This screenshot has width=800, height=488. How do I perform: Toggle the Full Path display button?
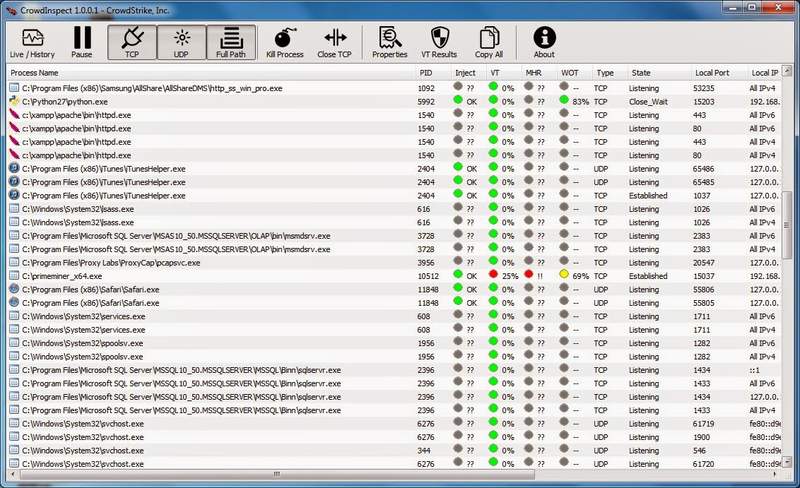point(231,43)
